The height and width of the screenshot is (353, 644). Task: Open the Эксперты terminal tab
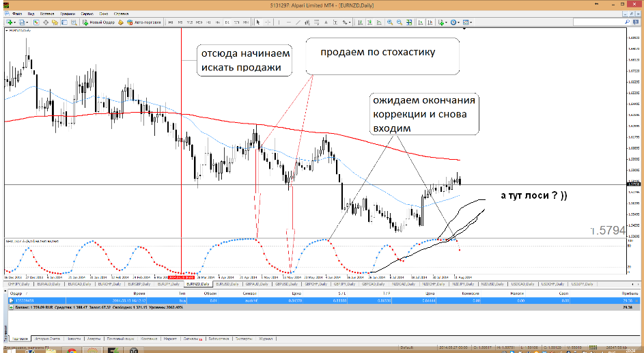pyautogui.click(x=244, y=339)
